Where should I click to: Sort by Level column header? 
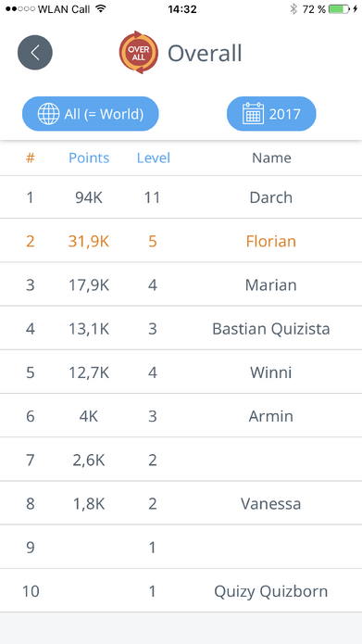[x=154, y=158]
